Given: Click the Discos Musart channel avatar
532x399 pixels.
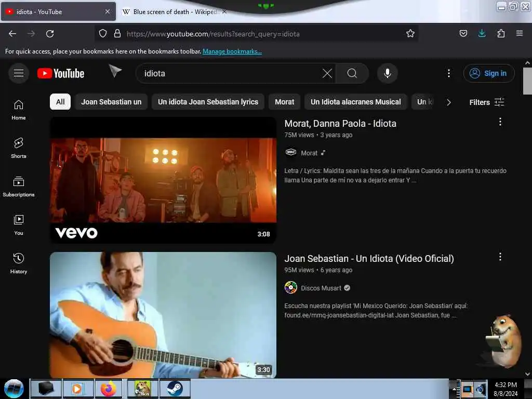Looking at the screenshot, I should click(x=291, y=287).
